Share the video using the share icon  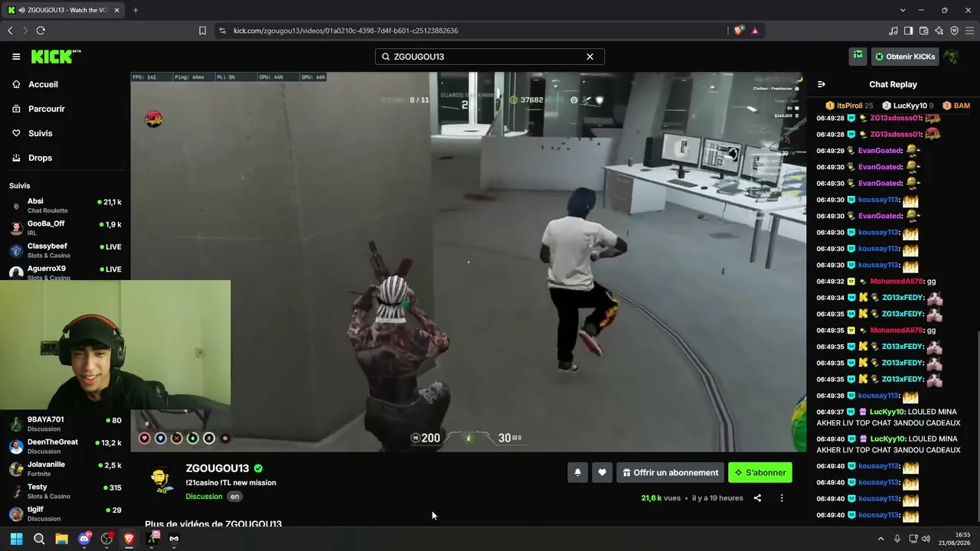(757, 498)
